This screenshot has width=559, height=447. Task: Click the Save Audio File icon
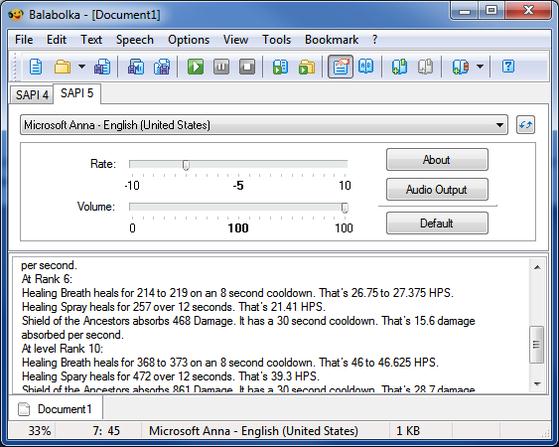[x=281, y=67]
